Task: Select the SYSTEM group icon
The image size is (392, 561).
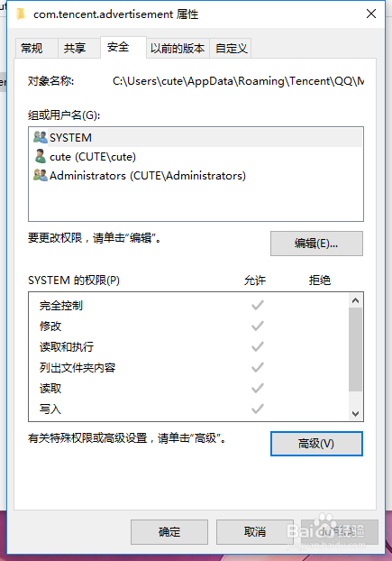Action: pyautogui.click(x=40, y=137)
